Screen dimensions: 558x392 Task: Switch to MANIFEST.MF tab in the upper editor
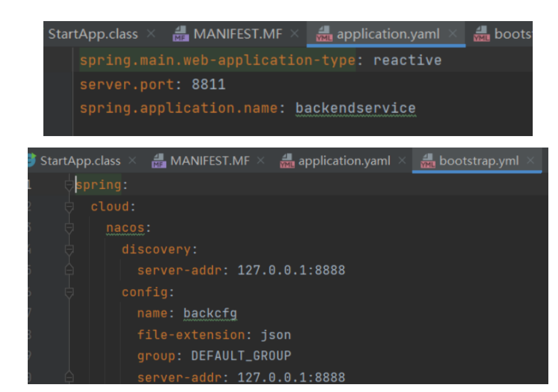[237, 34]
